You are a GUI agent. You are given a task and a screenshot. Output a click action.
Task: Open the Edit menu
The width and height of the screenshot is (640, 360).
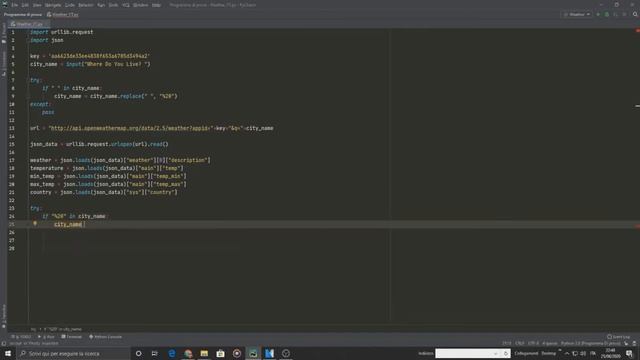point(25,5)
